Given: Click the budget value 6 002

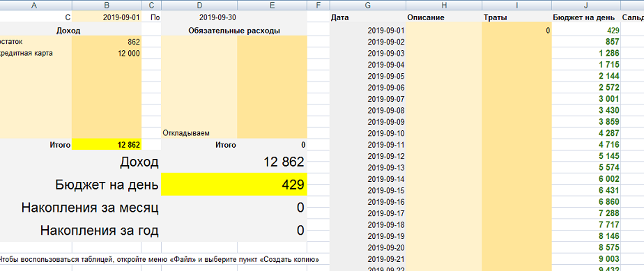Looking at the screenshot, I should coord(586,179).
